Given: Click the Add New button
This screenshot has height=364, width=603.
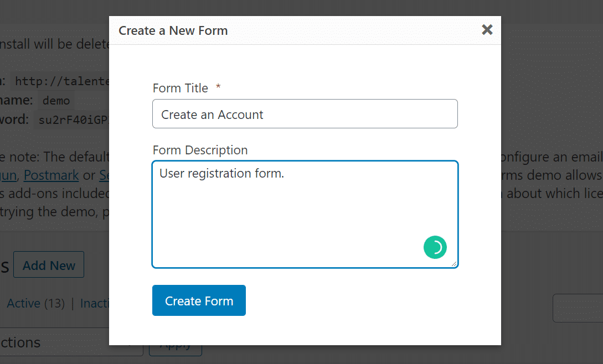Looking at the screenshot, I should (48, 264).
